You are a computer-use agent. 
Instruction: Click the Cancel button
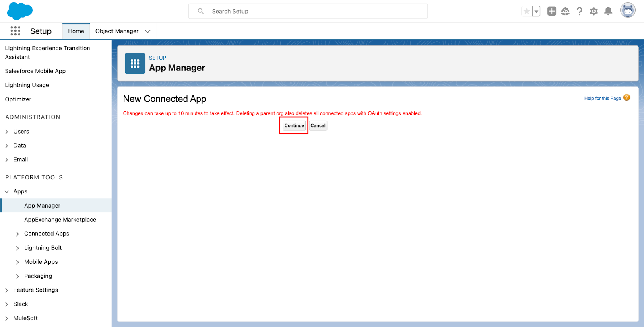[318, 125]
